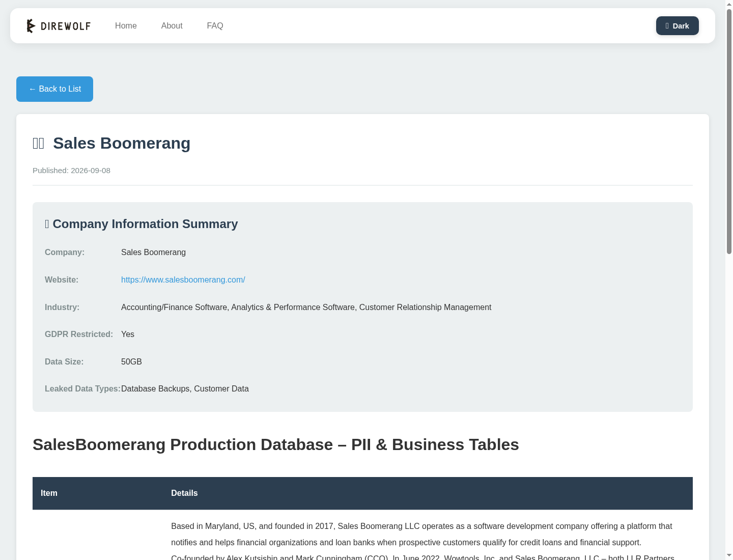Select the Industry value text
This screenshot has width=733, height=560.
coord(306,307)
